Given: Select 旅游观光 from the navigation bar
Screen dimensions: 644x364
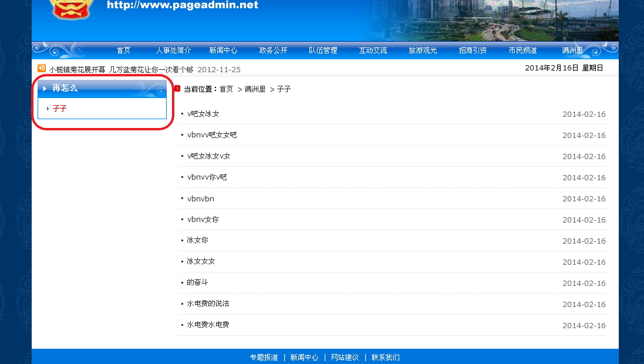Looking at the screenshot, I should 423,50.
